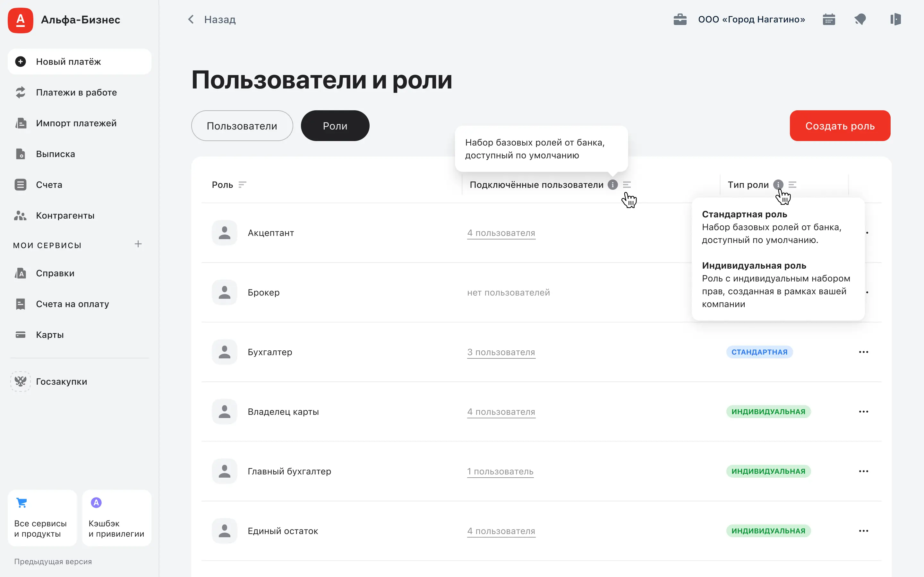Viewport: 924px width, 577px height.
Task: Click info icon beside Подключённые пользователи
Action: (612, 185)
